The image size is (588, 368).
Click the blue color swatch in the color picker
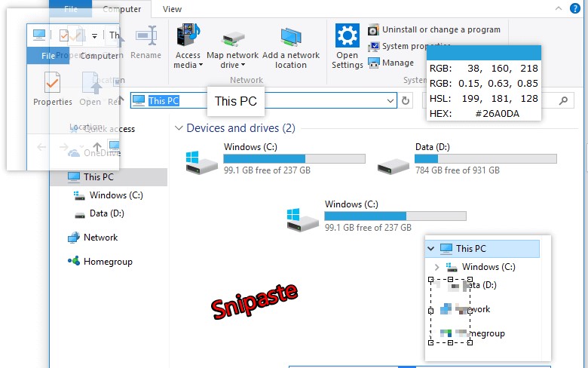click(x=484, y=53)
